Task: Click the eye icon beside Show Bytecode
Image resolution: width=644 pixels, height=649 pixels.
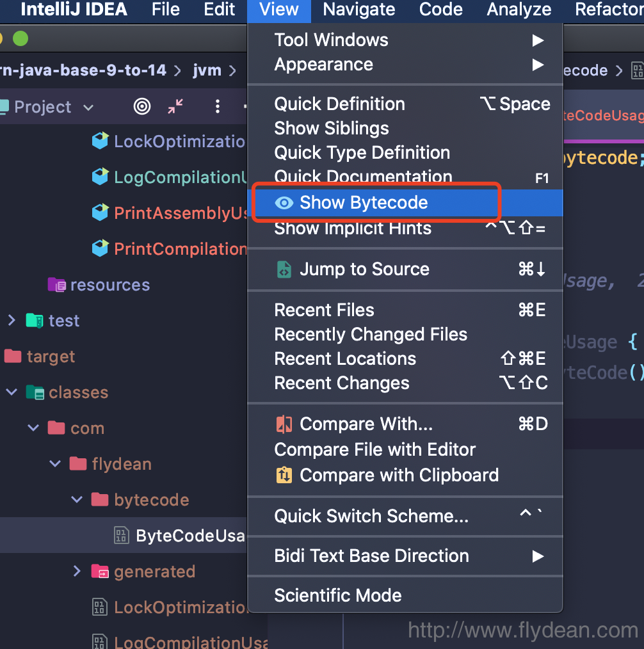Action: (x=284, y=203)
